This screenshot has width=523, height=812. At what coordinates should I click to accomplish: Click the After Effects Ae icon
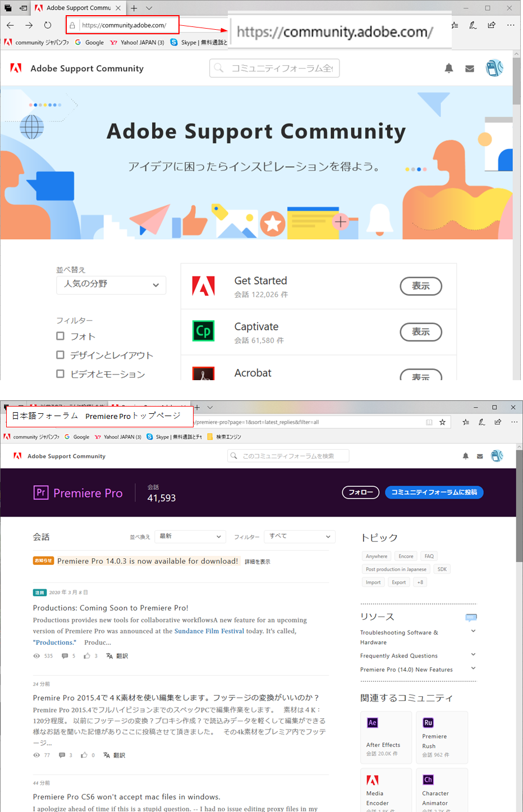[373, 723]
